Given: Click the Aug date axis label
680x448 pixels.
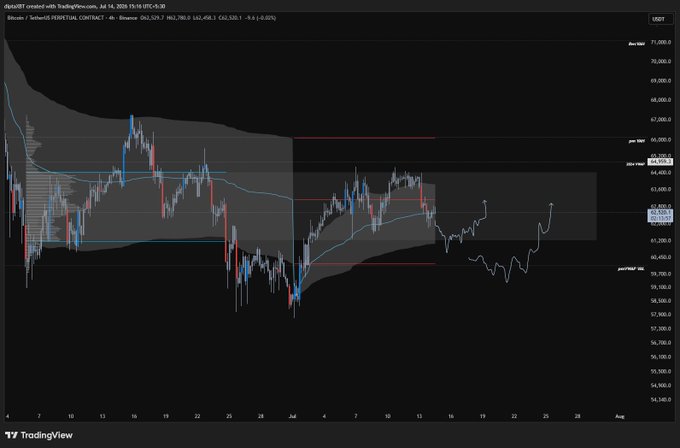Looking at the screenshot, I should [x=620, y=416].
